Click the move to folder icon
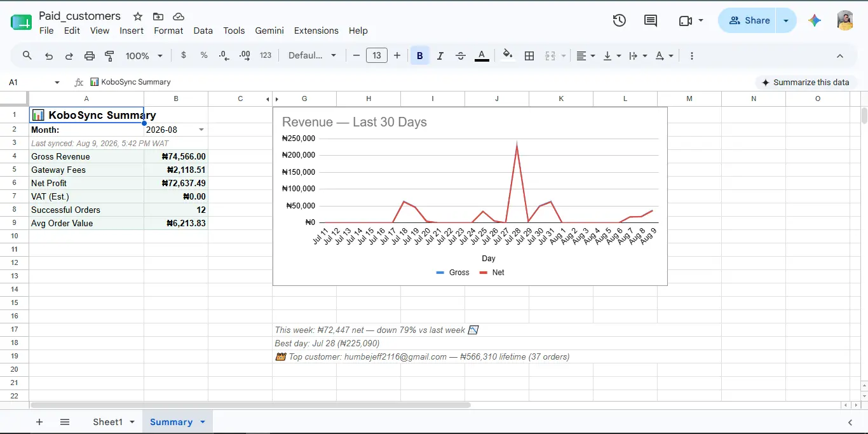Viewport: 868px width, 434px height. click(x=158, y=17)
